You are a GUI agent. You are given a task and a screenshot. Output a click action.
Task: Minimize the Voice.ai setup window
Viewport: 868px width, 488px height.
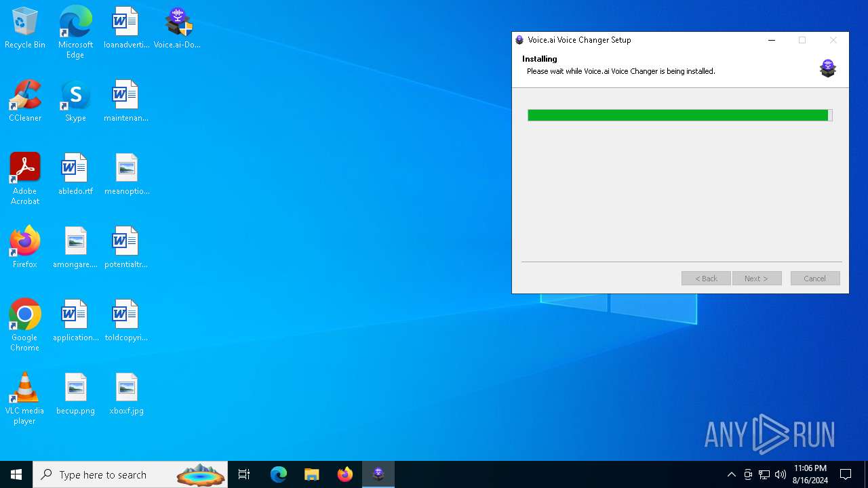coord(772,40)
